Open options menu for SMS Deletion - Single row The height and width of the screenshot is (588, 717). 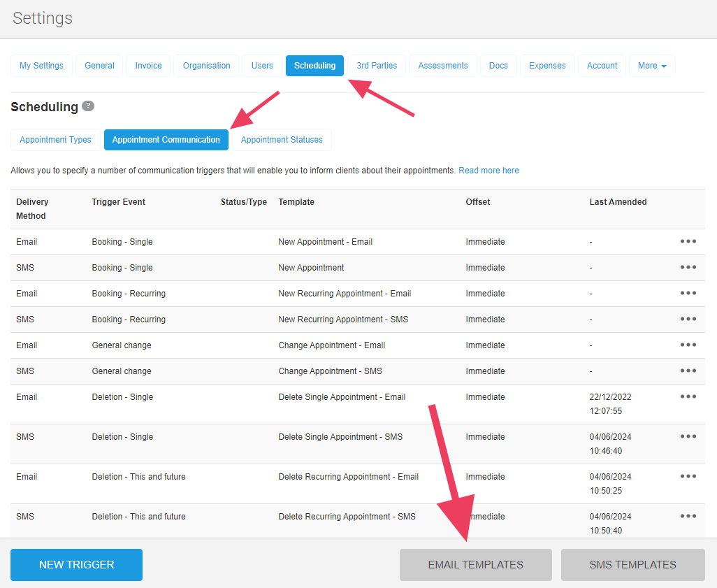click(688, 436)
